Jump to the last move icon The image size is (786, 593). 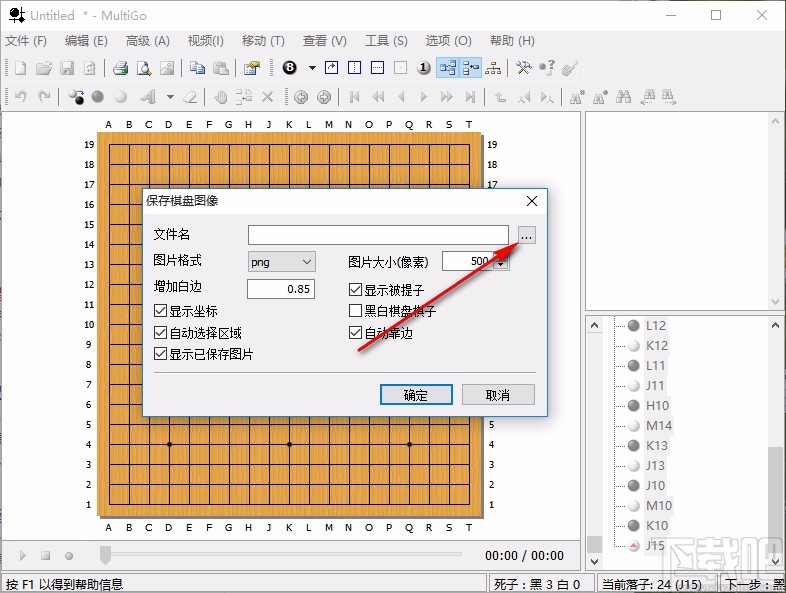coord(470,96)
